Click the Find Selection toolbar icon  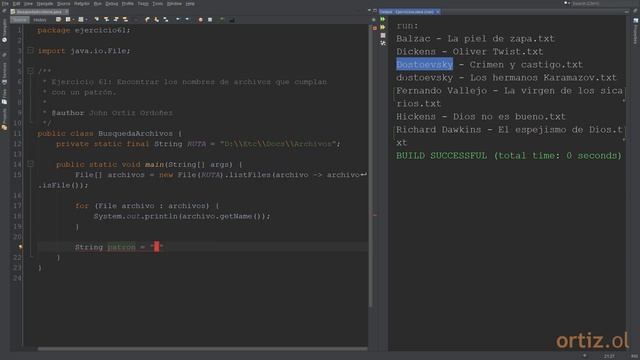click(97, 19)
